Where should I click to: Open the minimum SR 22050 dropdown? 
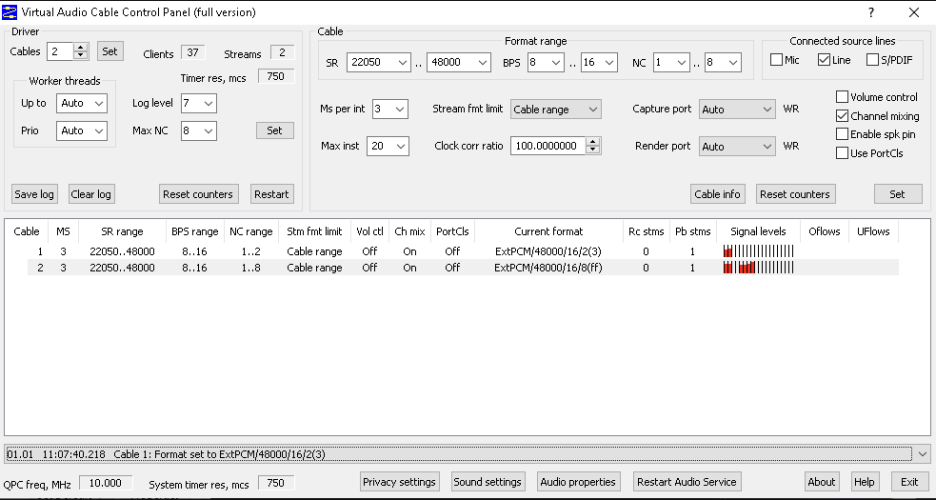click(x=378, y=62)
